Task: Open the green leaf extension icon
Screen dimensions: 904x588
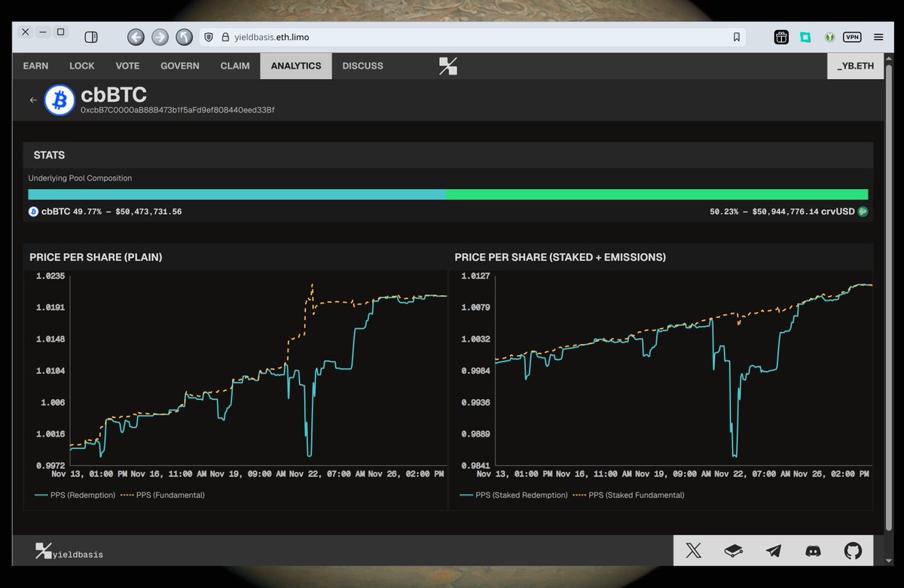Action: point(829,37)
